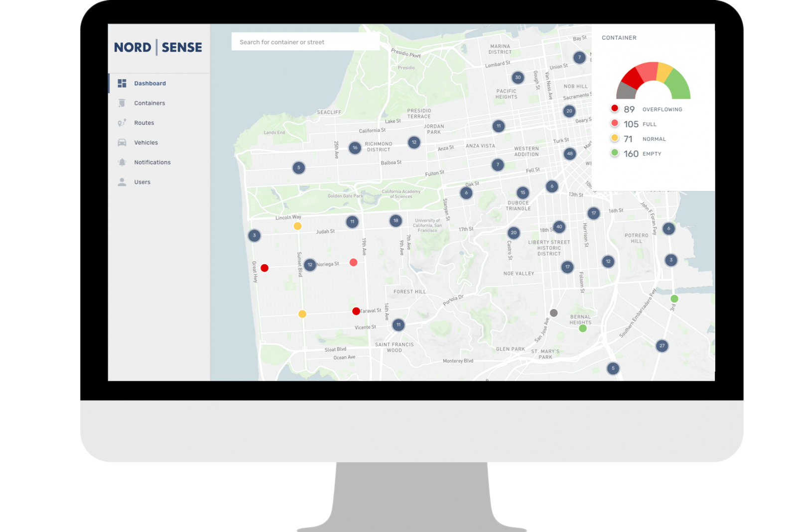Select the red container marker near Great Hwy
This screenshot has height=532, width=797.
[265, 268]
